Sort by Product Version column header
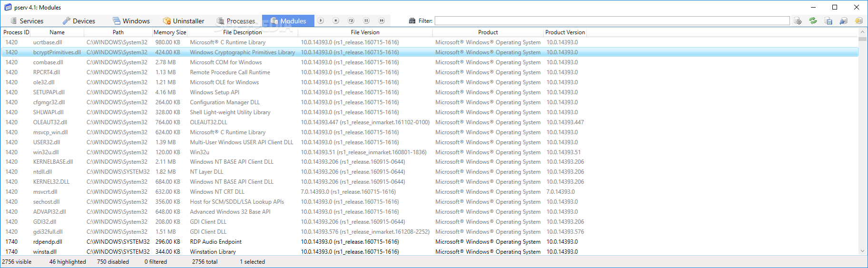868x268 pixels. (565, 32)
